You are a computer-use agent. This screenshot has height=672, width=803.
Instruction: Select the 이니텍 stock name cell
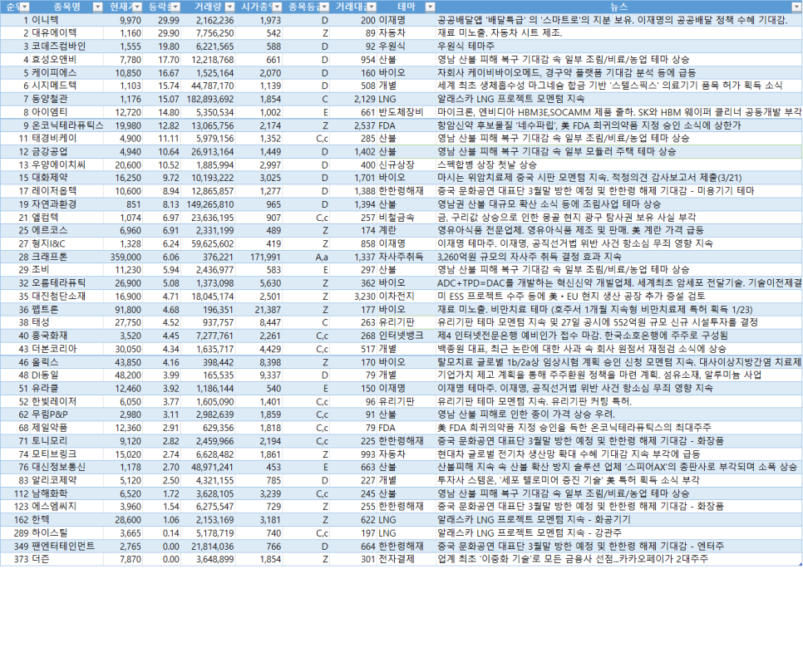(x=67, y=20)
